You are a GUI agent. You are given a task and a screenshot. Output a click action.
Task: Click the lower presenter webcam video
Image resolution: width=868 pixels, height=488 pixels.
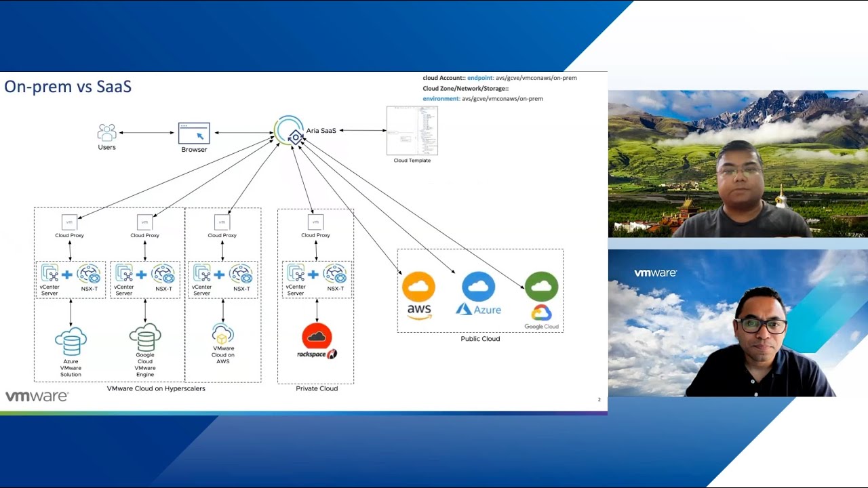pyautogui.click(x=738, y=323)
